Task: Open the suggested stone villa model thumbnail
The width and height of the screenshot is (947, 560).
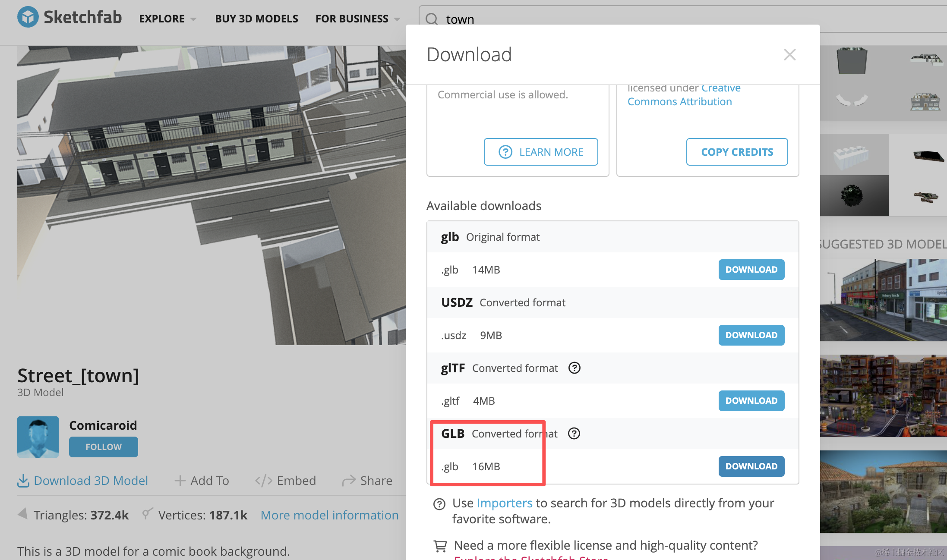Action: pyautogui.click(x=884, y=492)
